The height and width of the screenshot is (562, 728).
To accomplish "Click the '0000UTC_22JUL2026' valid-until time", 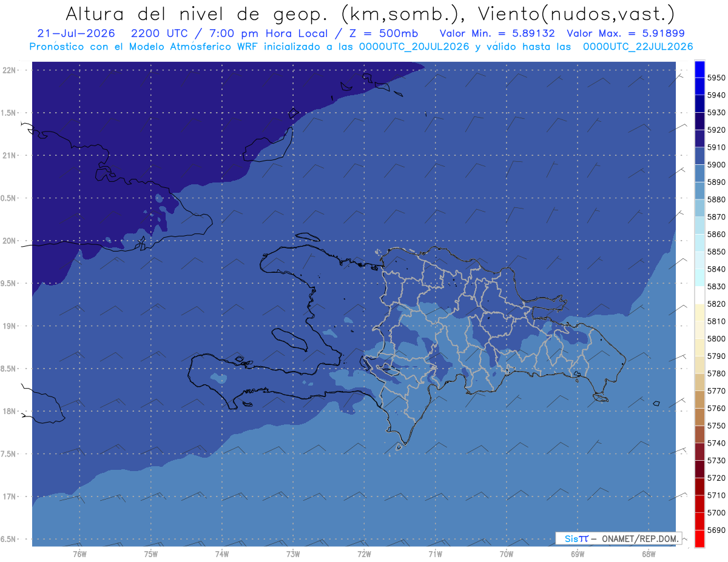I will pos(638,46).
